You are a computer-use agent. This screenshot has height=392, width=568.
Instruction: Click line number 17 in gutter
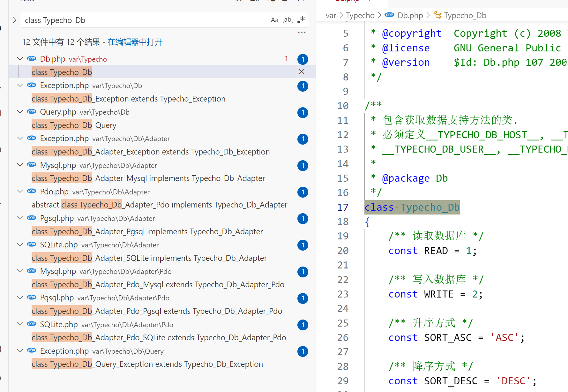[x=343, y=207]
